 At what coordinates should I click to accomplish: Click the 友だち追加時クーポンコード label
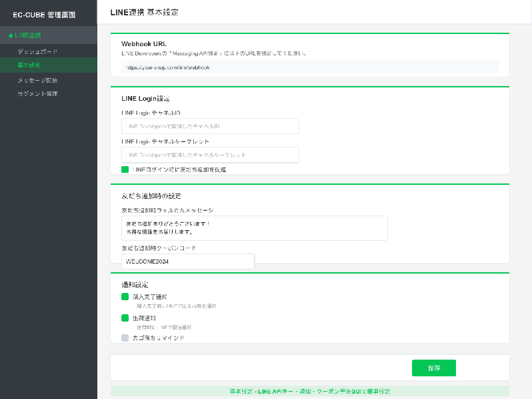point(159,248)
